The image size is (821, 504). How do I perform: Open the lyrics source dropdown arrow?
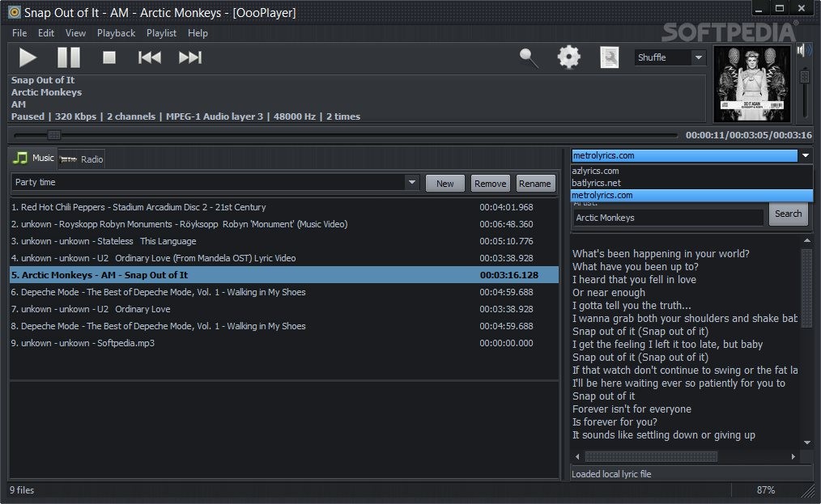[x=806, y=155]
